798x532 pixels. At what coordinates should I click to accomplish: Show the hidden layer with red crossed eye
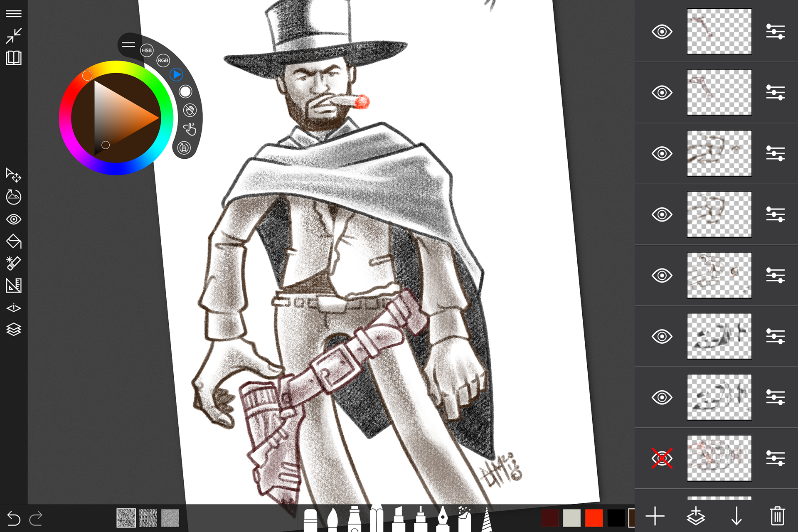point(662,458)
